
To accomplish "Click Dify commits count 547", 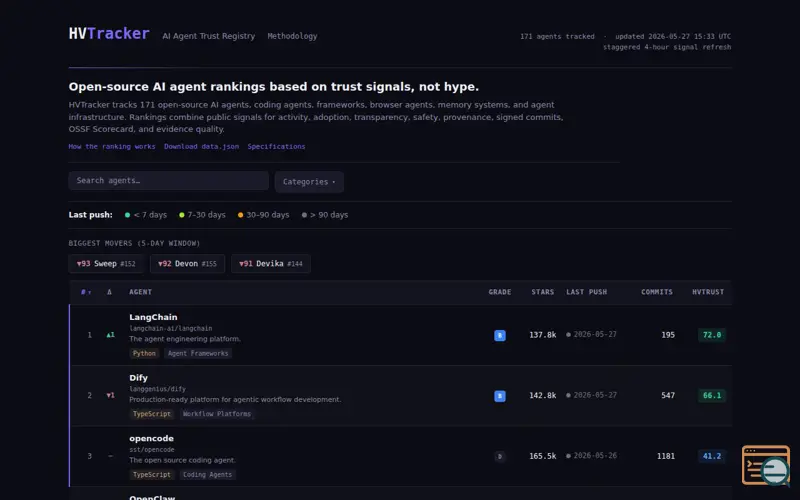I will (x=668, y=396).
